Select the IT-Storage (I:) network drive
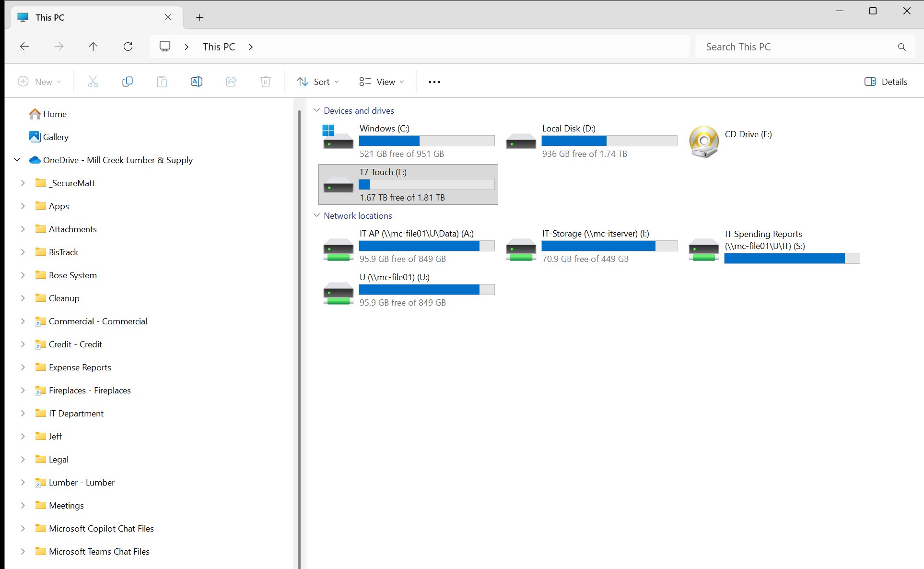This screenshot has width=924, height=569. (591, 246)
